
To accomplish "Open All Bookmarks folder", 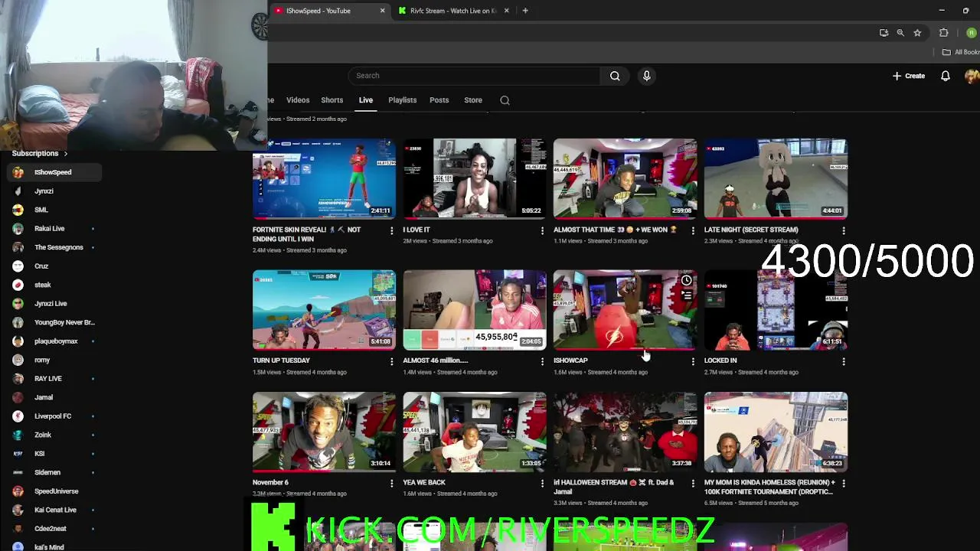I will tap(961, 52).
